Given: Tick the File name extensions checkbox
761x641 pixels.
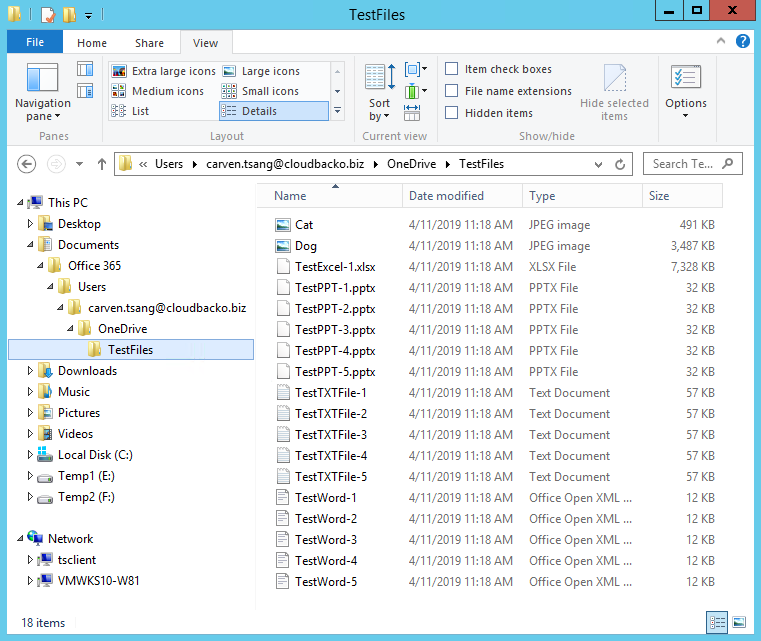Looking at the screenshot, I should [452, 91].
